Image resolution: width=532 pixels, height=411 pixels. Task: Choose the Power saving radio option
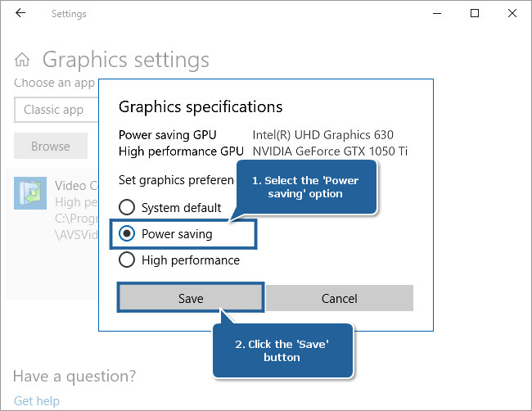point(127,233)
